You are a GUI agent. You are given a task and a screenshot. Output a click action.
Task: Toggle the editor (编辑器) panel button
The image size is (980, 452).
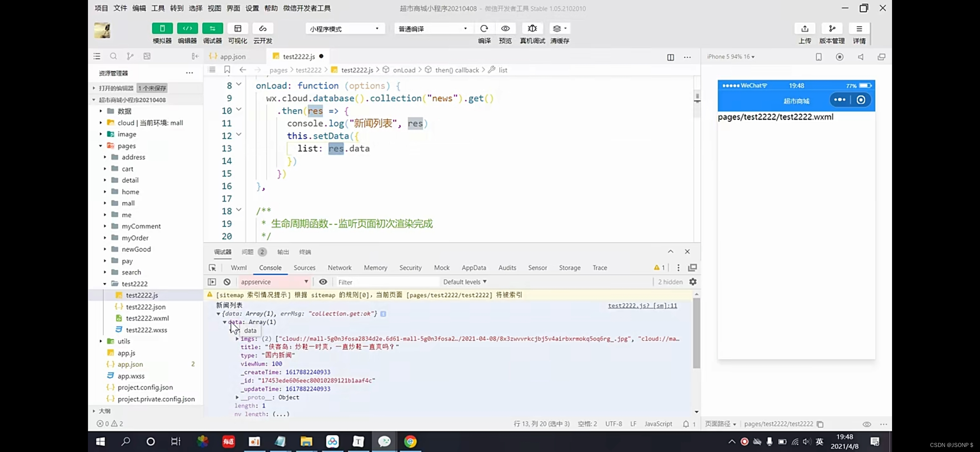tap(187, 28)
